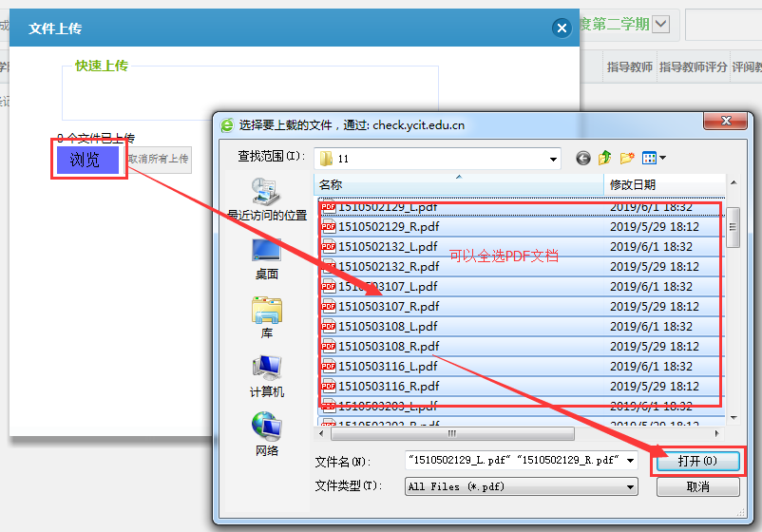Click the Back navigation arrow icon
The image size is (762, 532).
click(583, 158)
